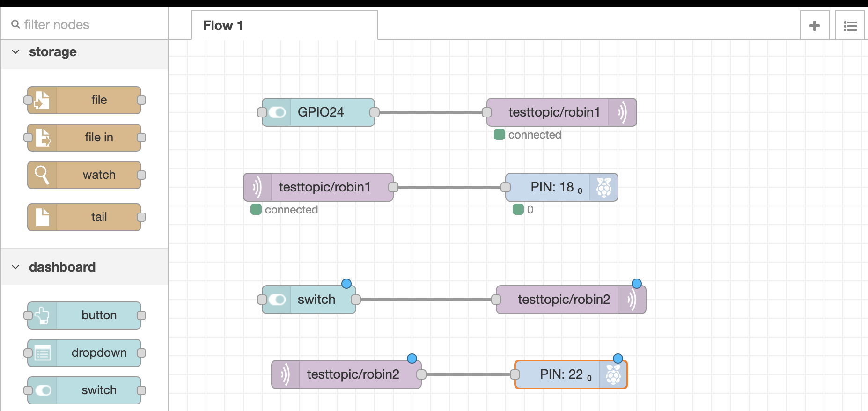This screenshot has height=411, width=868.
Task: Click the Raspberry Pi icon on PIN: 18
Action: tap(604, 187)
